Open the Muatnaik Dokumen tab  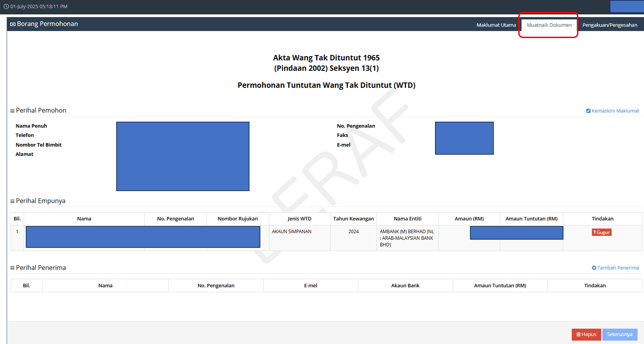[549, 25]
